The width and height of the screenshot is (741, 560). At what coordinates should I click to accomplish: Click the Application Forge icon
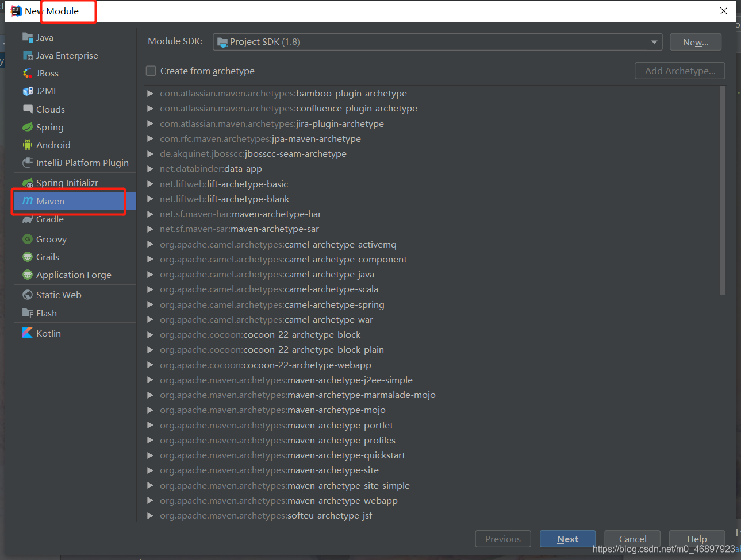(x=28, y=275)
